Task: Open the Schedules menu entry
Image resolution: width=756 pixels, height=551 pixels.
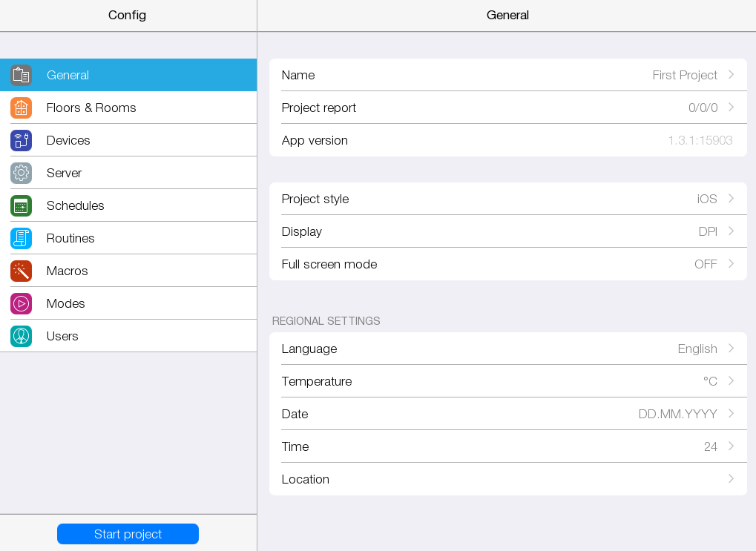Action: click(76, 205)
